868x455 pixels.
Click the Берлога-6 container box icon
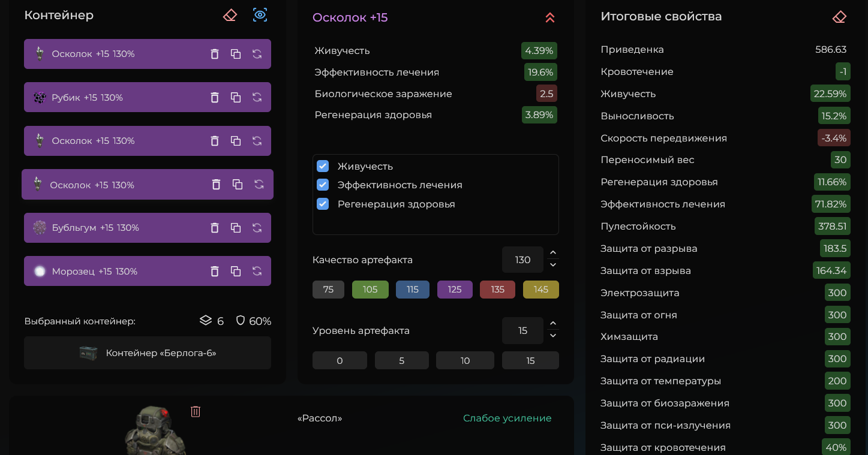tap(88, 353)
